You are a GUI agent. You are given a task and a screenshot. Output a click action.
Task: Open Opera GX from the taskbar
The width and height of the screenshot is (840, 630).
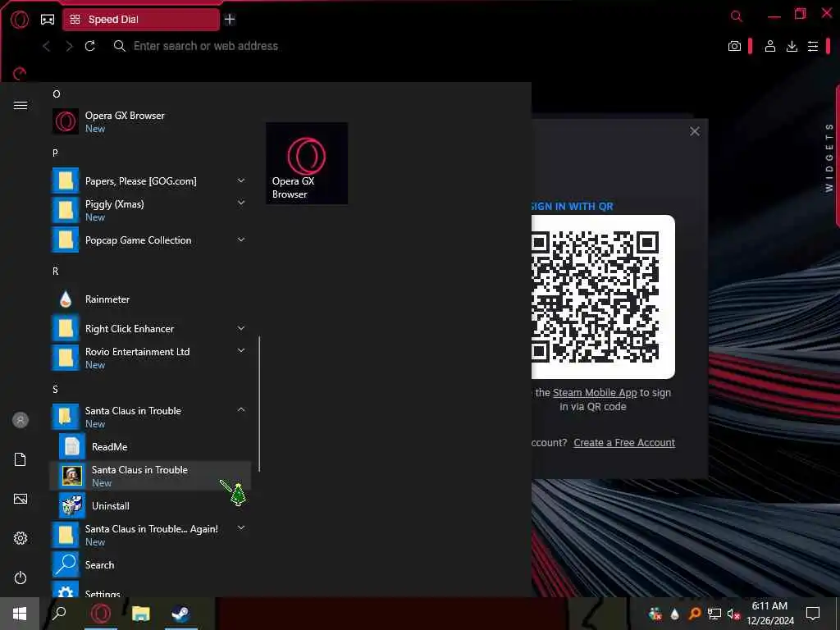pyautogui.click(x=101, y=614)
